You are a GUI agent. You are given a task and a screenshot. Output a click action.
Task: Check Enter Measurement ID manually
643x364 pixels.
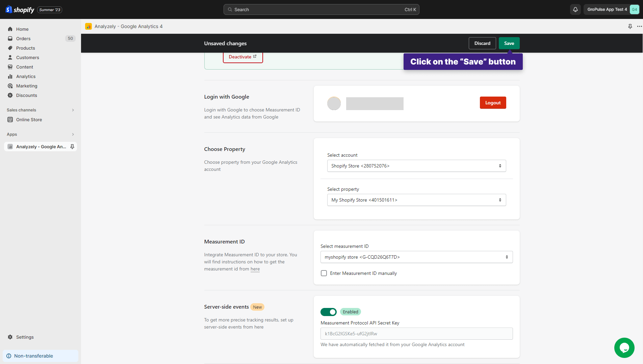click(x=324, y=273)
